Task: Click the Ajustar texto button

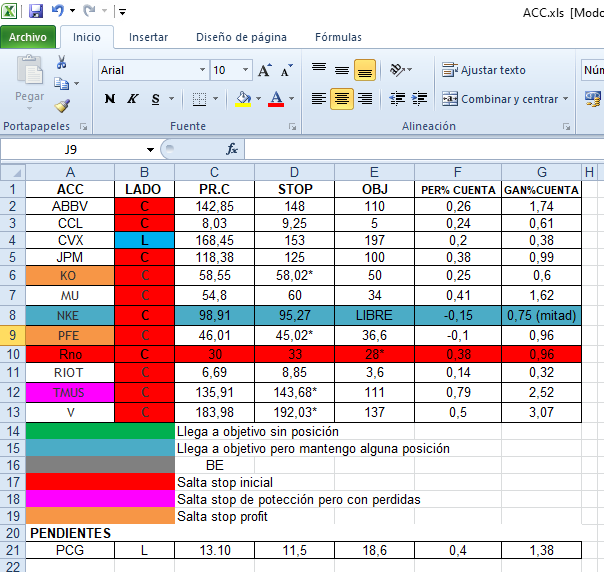Action: 484,70
